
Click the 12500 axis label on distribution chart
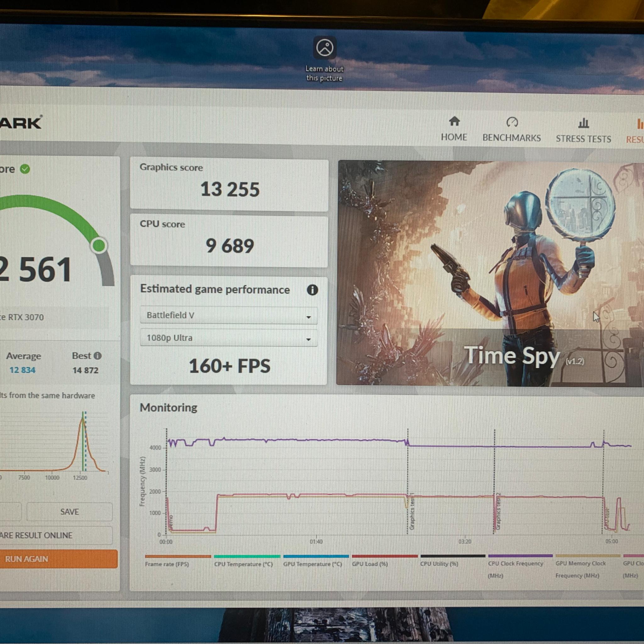click(80, 478)
